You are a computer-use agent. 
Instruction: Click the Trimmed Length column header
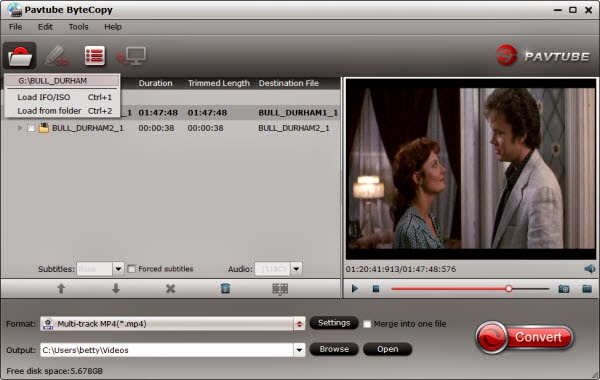coord(218,83)
